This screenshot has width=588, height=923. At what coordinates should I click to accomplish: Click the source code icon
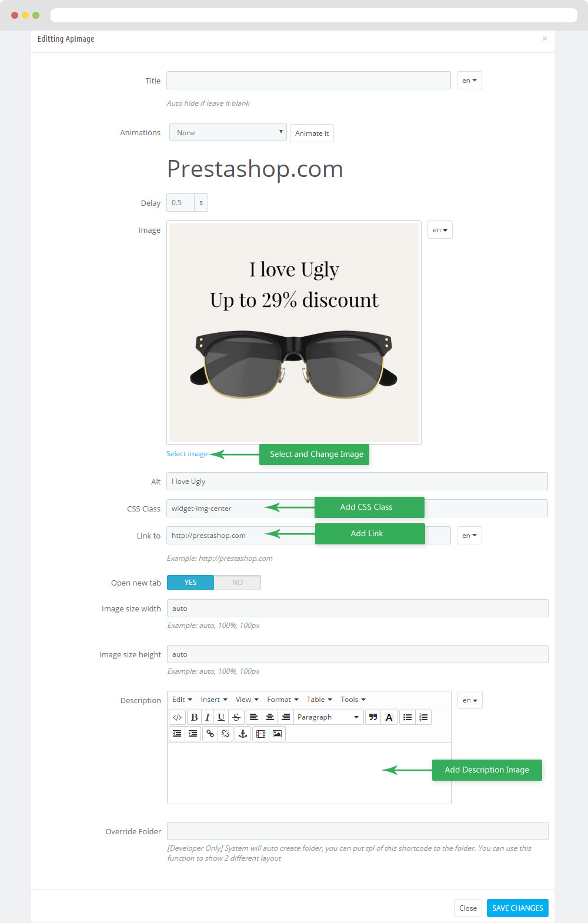[177, 717]
